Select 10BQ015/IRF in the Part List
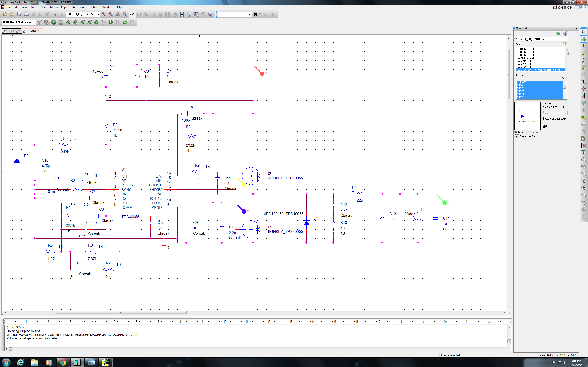Image resolution: width=588 pixels, height=367 pixels. tap(524, 61)
